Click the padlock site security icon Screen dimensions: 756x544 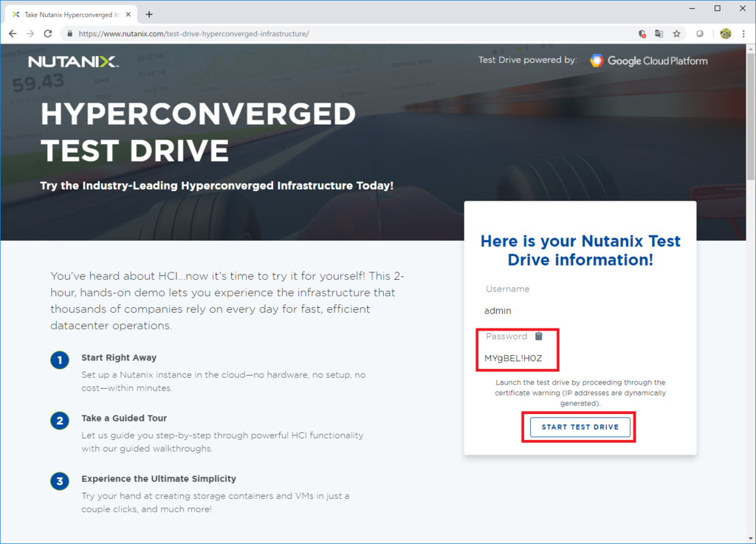click(x=70, y=34)
